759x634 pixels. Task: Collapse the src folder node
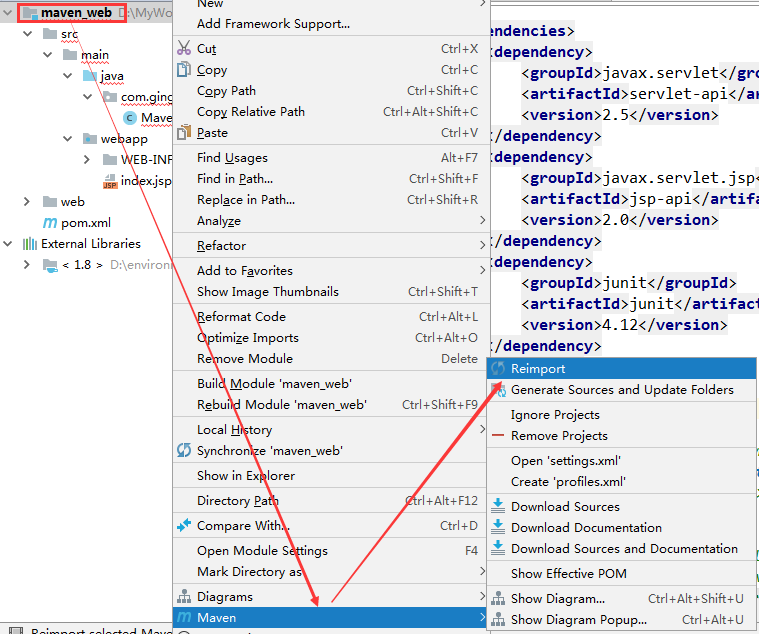point(28,34)
